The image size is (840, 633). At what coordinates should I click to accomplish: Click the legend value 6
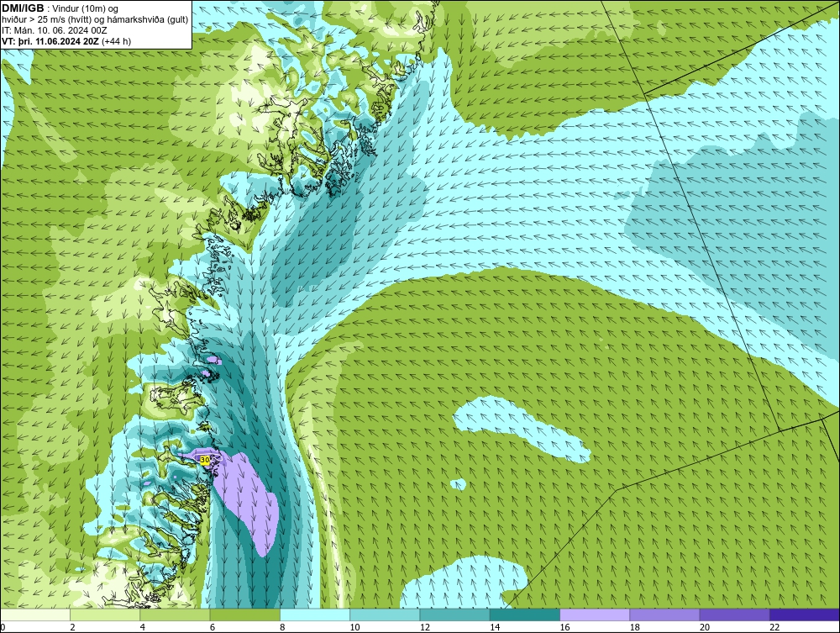213,627
